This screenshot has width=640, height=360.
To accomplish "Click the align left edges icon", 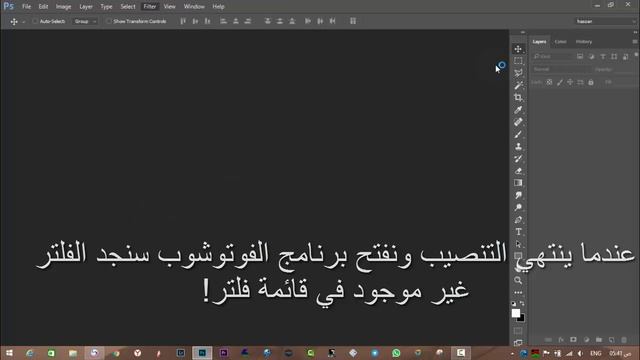I will tap(223, 21).
